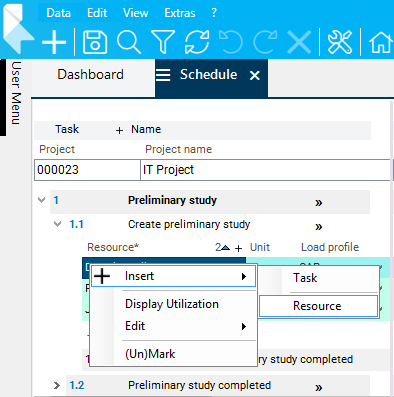Click plus icon next to Task header
Image resolution: width=394 pixels, height=397 pixels.
pyautogui.click(x=119, y=130)
